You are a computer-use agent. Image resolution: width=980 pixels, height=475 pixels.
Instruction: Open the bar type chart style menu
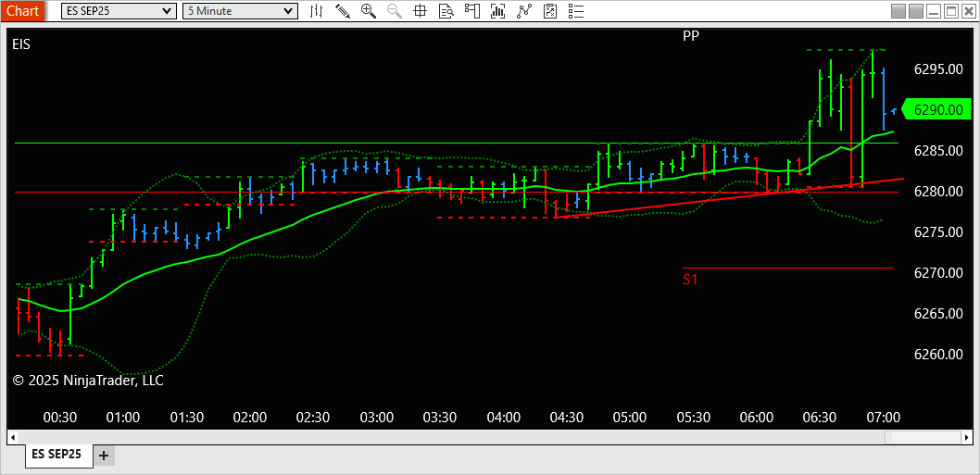coord(317,10)
